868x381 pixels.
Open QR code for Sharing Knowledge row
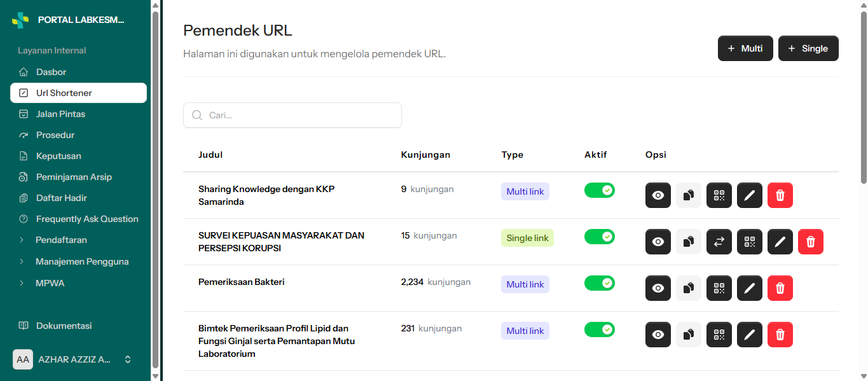[719, 195]
